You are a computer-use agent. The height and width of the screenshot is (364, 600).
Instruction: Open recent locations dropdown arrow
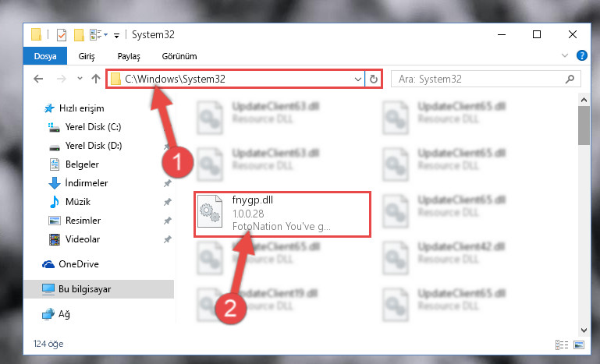pos(80,79)
